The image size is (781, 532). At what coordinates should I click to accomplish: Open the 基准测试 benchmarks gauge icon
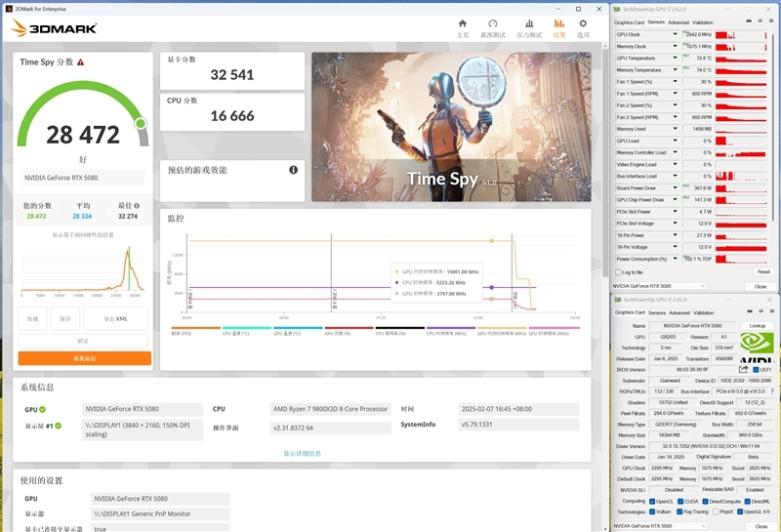[x=493, y=23]
